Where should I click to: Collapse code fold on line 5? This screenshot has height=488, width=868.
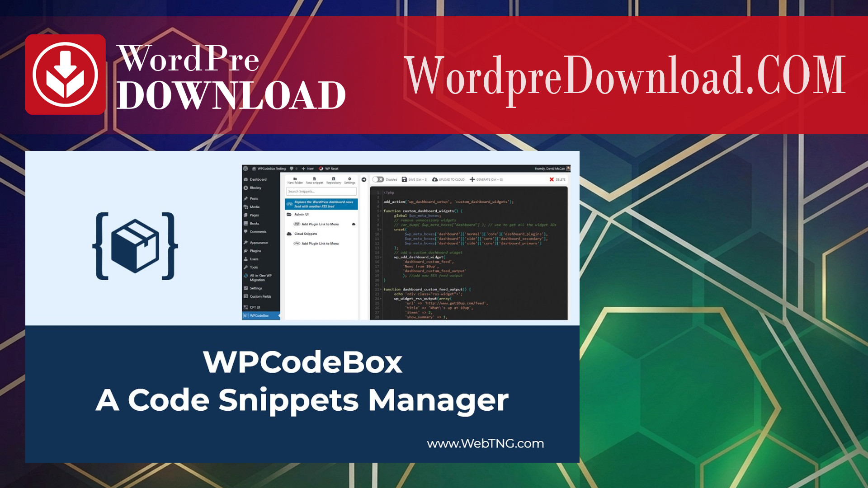[381, 211]
